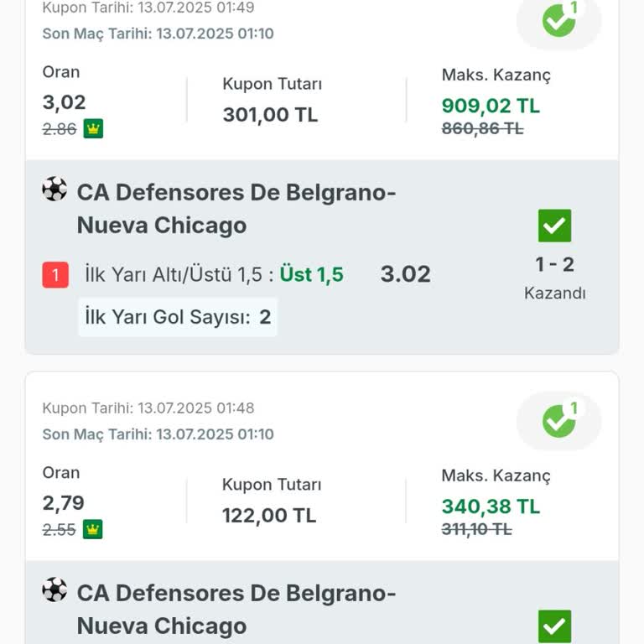Image resolution: width=644 pixels, height=644 pixels.
Task: Tap the soccer ball icon in the 3,02 coupon
Action: point(55,190)
